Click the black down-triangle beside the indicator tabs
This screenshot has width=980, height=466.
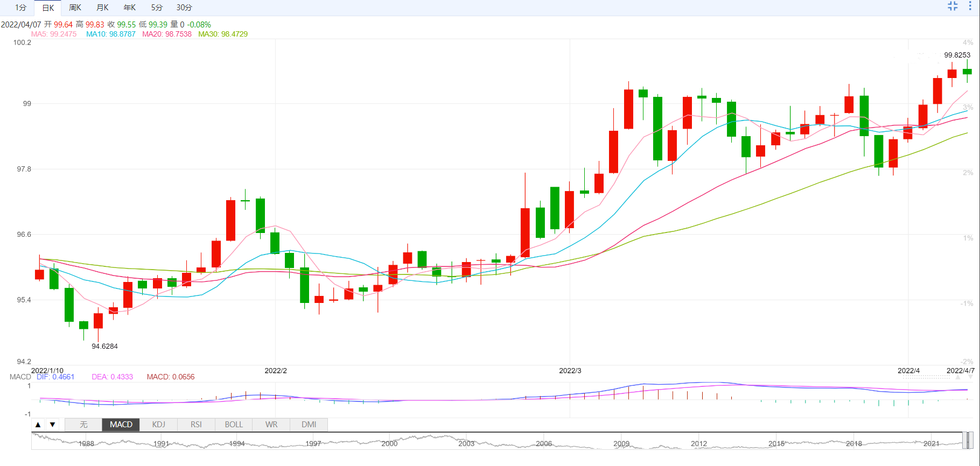coord(53,425)
